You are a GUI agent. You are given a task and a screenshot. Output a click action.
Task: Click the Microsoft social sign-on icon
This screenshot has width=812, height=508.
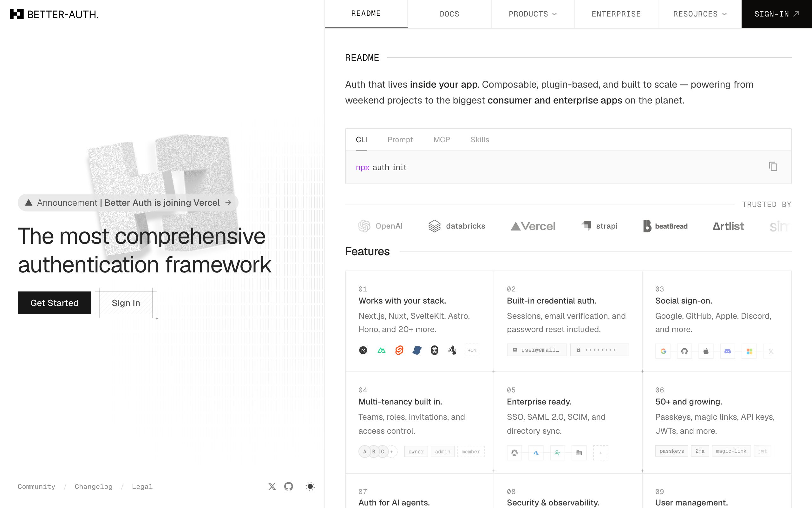749,351
